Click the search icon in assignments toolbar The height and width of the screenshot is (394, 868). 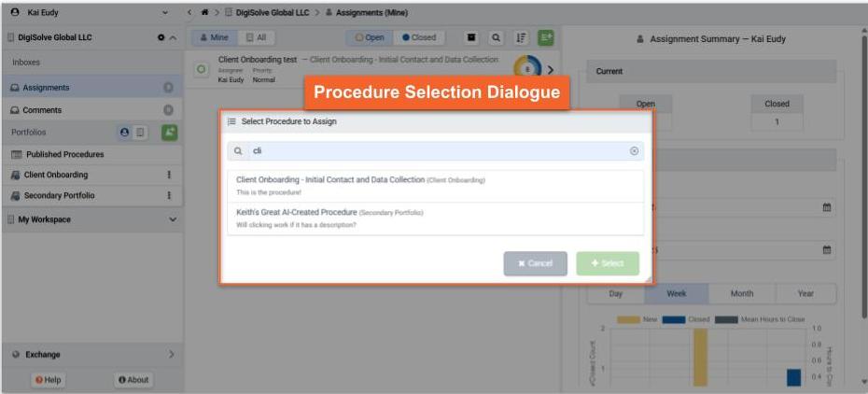[496, 37]
